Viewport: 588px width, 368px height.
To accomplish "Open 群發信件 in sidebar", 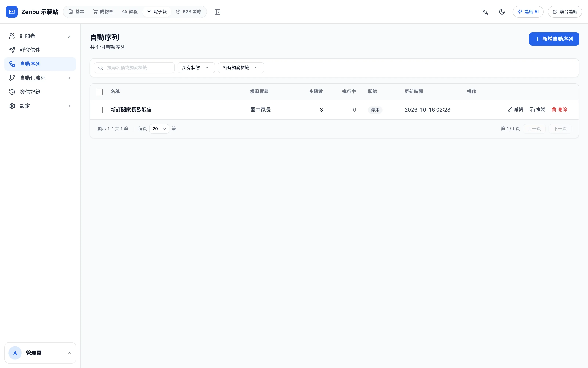I will (x=40, y=50).
